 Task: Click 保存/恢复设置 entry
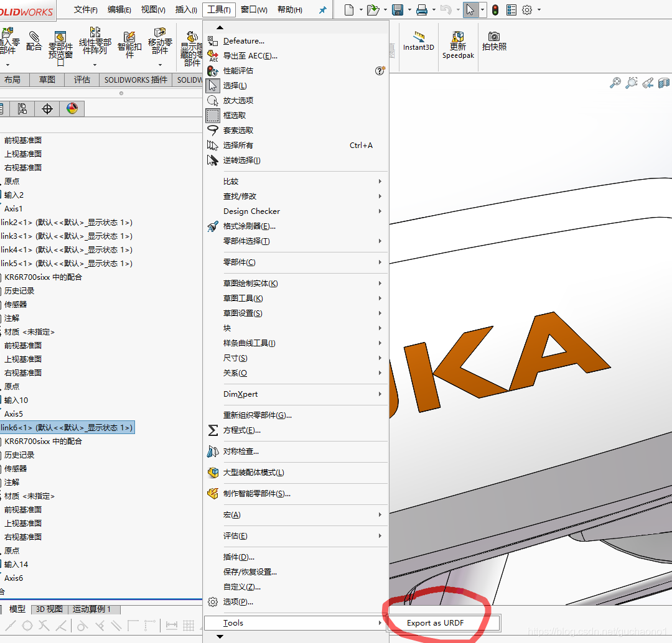pos(250,572)
